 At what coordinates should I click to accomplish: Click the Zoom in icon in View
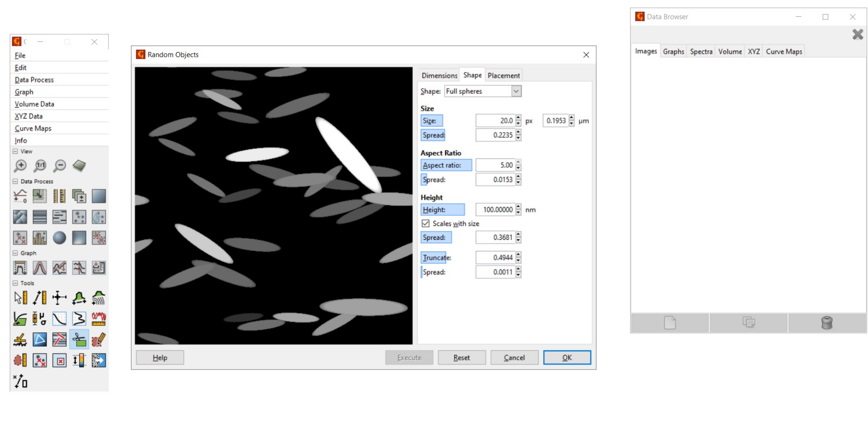20,166
